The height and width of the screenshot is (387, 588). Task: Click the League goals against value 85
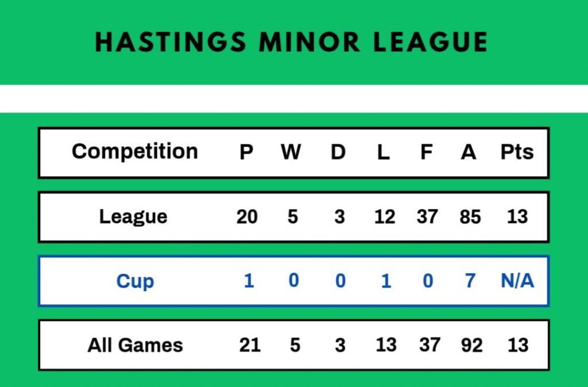point(470,216)
